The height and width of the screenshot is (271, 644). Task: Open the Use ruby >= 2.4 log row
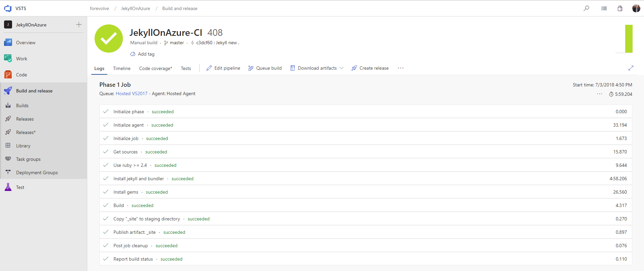click(366, 165)
